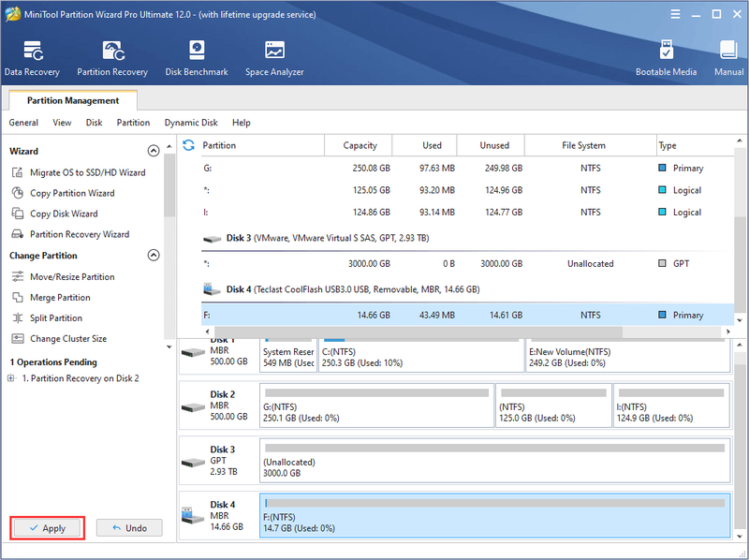
Task: Expand Partition Recovery on Disk 2 operation
Action: click(11, 378)
